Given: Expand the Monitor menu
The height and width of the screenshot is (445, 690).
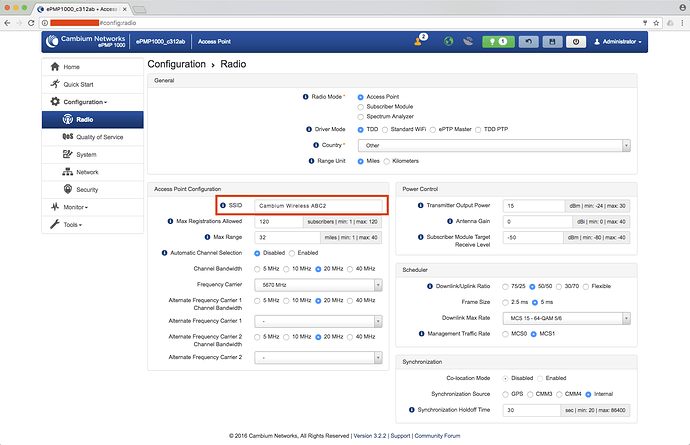Looking at the screenshot, I should 93,207.
